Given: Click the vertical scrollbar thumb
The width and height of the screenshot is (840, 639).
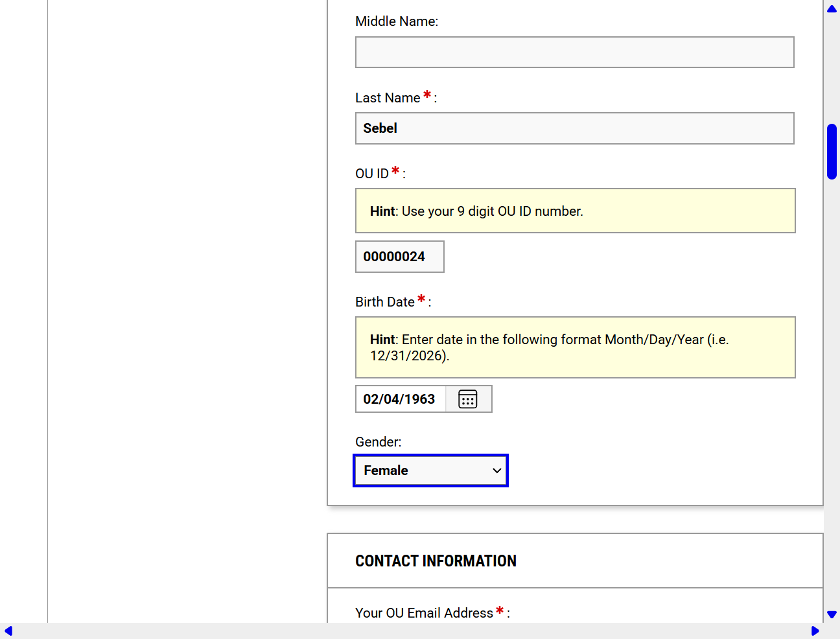Looking at the screenshot, I should point(832,152).
